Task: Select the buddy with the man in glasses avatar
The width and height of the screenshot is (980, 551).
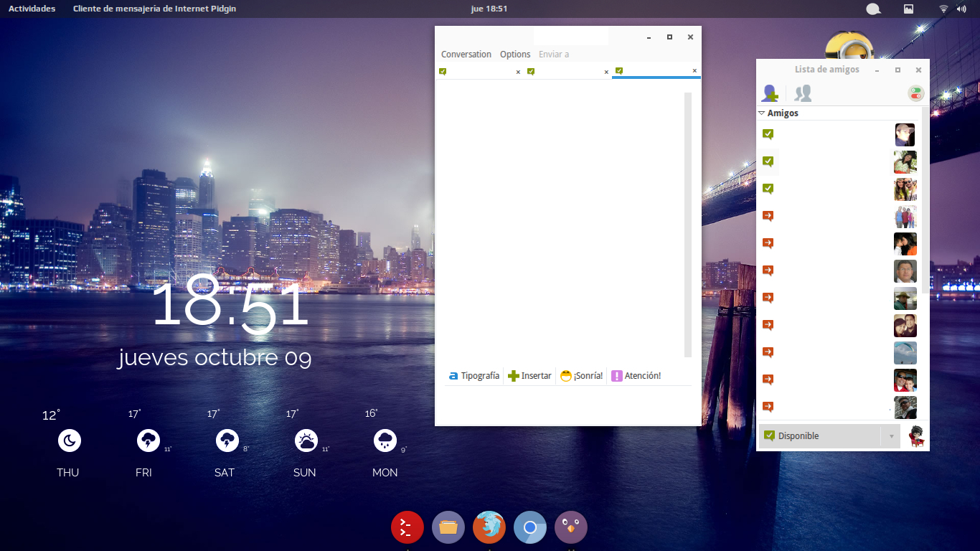Action: 905,271
